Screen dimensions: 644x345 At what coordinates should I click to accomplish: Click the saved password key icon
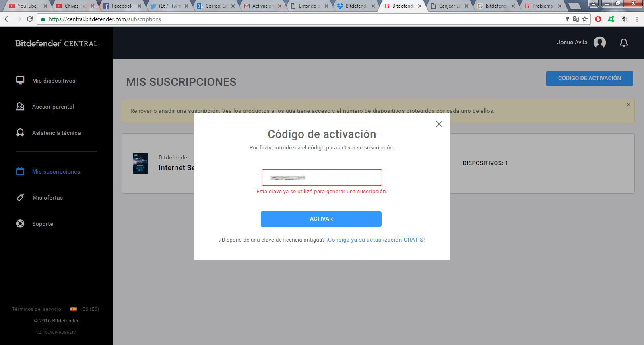(x=567, y=19)
